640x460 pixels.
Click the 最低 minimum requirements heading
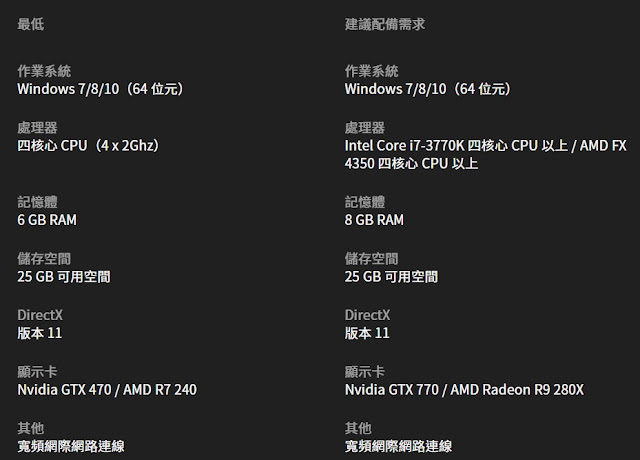point(31,24)
